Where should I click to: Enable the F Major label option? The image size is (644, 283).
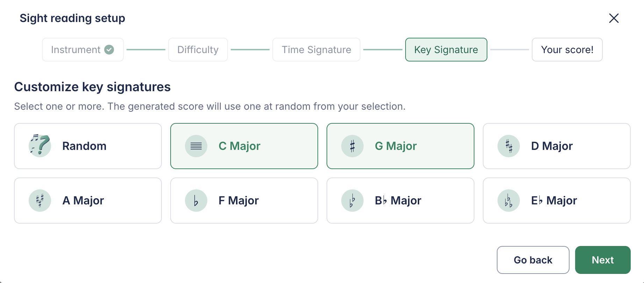coord(238,201)
